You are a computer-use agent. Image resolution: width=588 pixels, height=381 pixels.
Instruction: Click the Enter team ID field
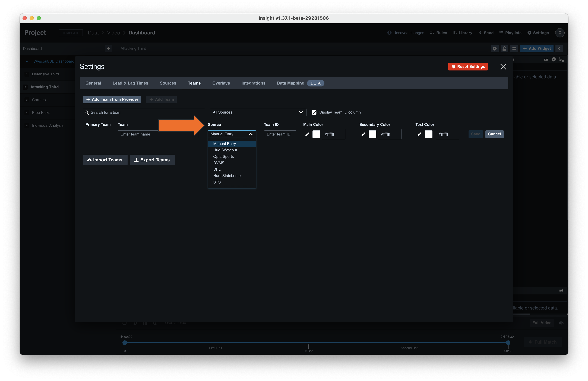coord(280,134)
